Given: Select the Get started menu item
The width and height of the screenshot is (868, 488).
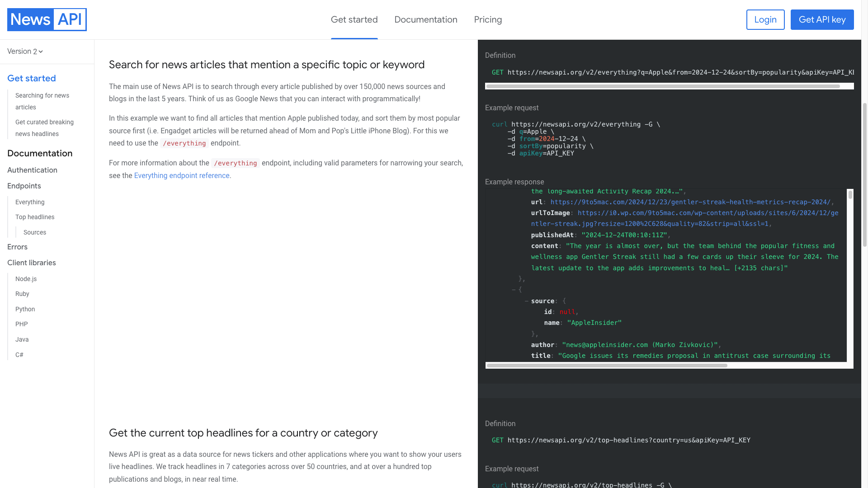Looking at the screenshot, I should point(354,19).
